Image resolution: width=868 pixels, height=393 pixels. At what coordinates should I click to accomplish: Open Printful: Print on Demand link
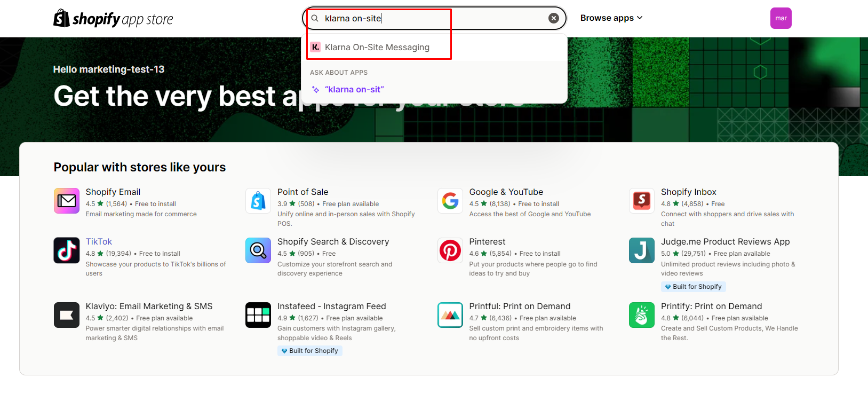[520, 306]
